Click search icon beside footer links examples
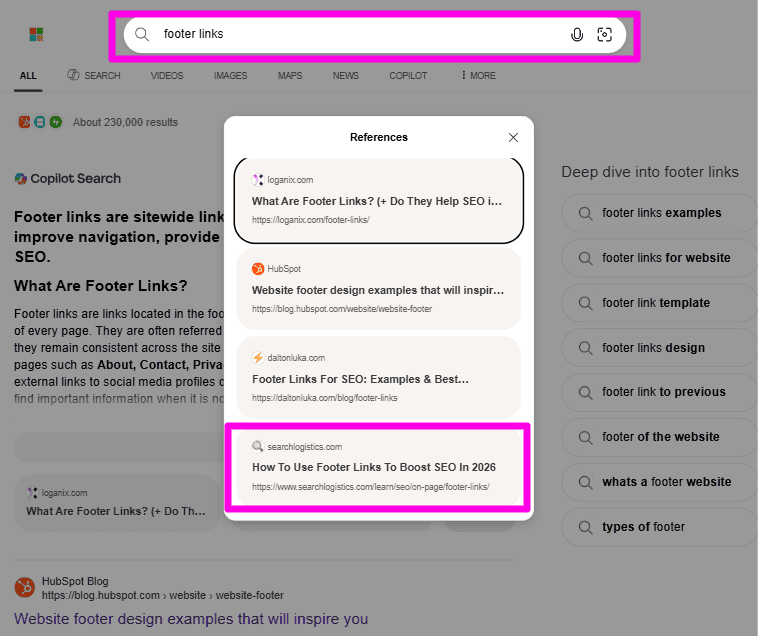 point(585,213)
